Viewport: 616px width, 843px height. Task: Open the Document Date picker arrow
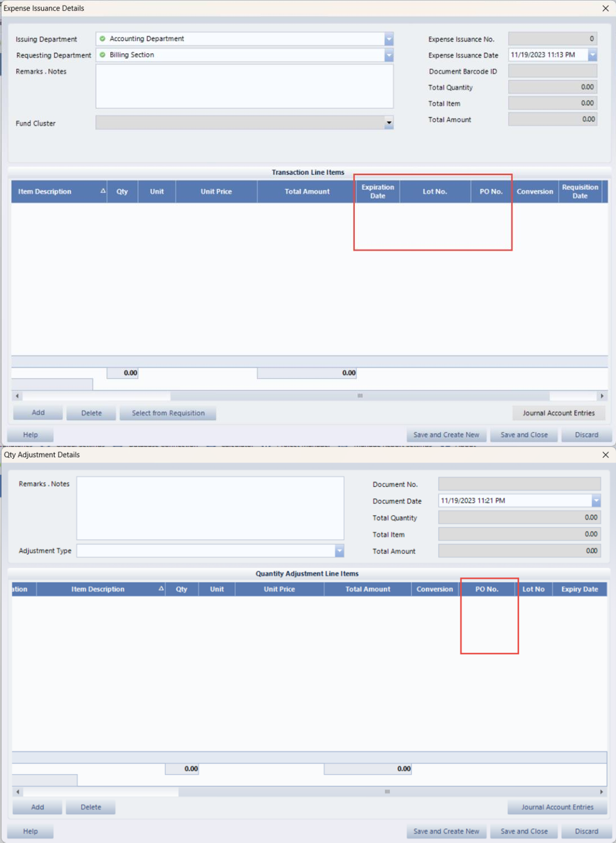[x=596, y=501]
